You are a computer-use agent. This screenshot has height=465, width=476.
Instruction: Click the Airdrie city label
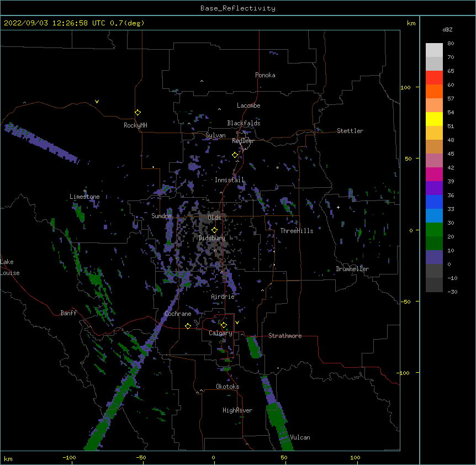pos(223,297)
